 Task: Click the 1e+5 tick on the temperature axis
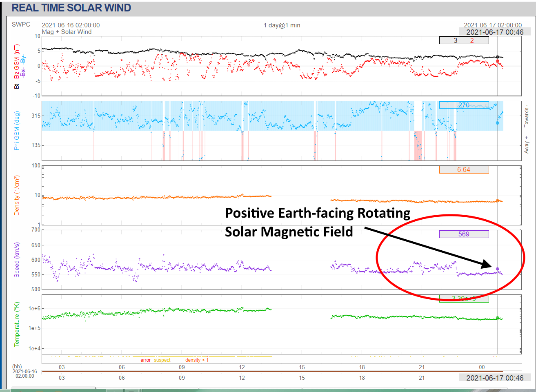click(x=35, y=328)
